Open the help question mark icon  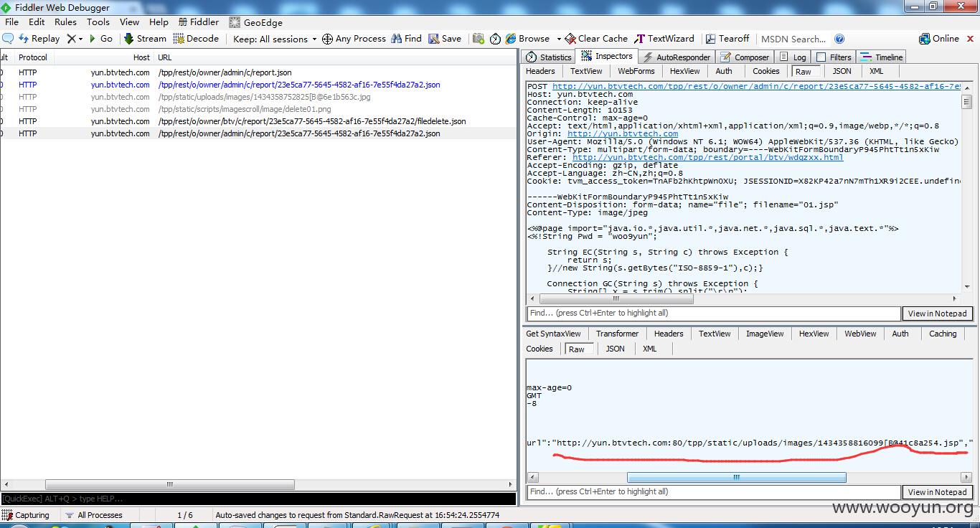tap(839, 39)
